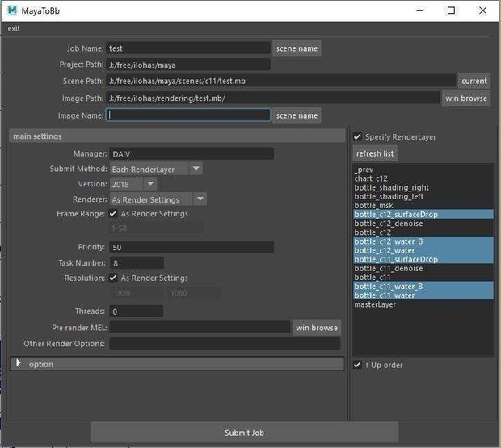Click the resolution width field 1920
Image resolution: width=501 pixels, height=448 pixels.
coord(137,293)
